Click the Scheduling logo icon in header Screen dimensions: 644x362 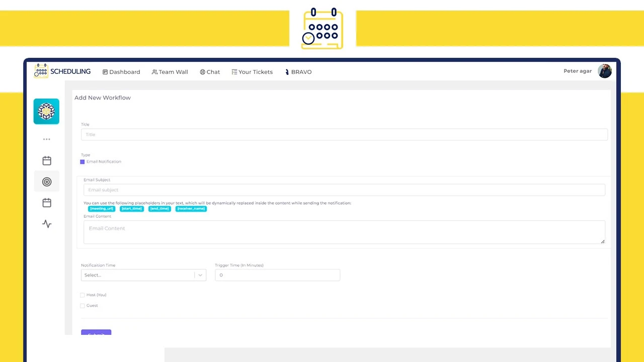(x=41, y=71)
